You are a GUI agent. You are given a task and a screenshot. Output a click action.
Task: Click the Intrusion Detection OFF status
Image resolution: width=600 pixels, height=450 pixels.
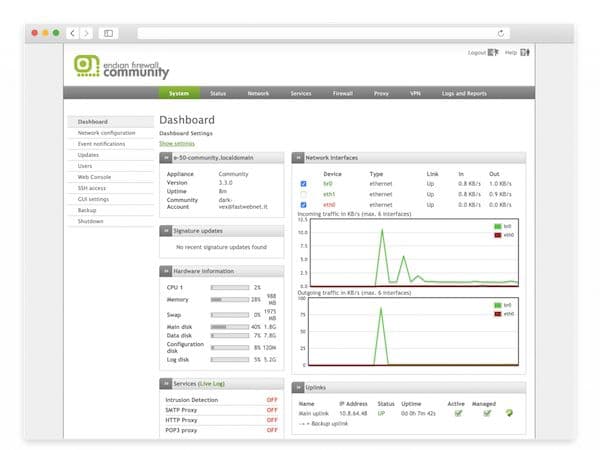(x=272, y=400)
